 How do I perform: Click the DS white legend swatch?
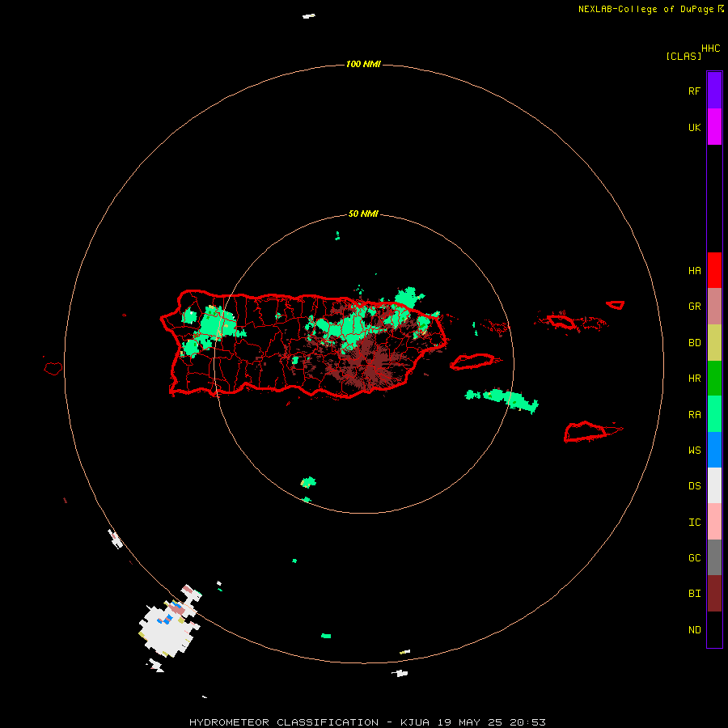(714, 485)
